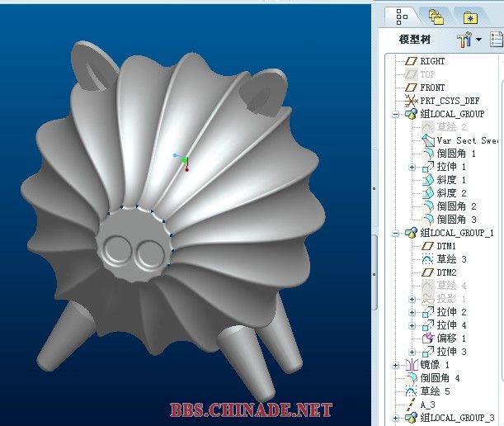Select the 草绘 5 sketch
Image resolution: width=504 pixels, height=426 pixels.
(427, 391)
